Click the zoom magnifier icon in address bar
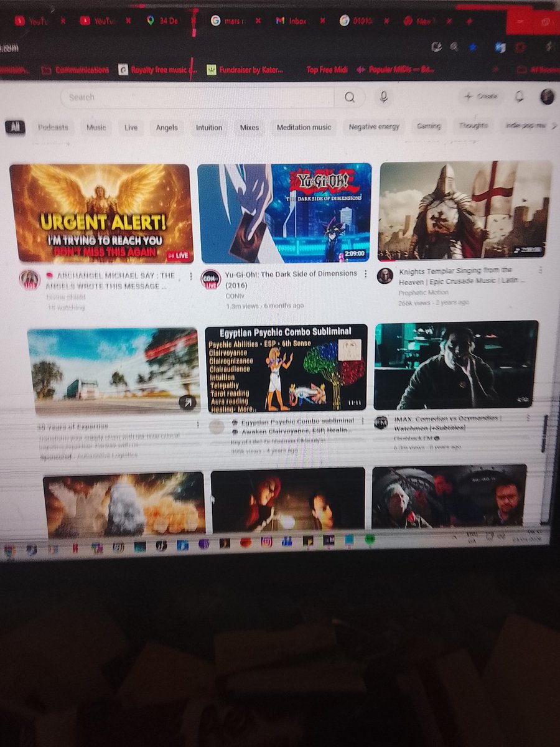 point(455,47)
